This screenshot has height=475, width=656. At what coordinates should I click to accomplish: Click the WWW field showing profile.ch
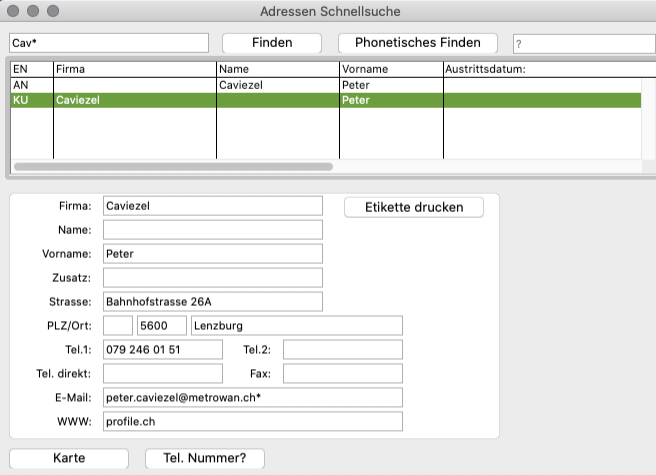tap(252, 422)
